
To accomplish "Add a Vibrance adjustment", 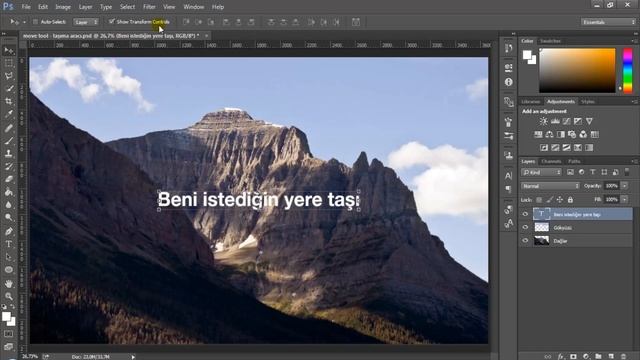I will coord(589,121).
